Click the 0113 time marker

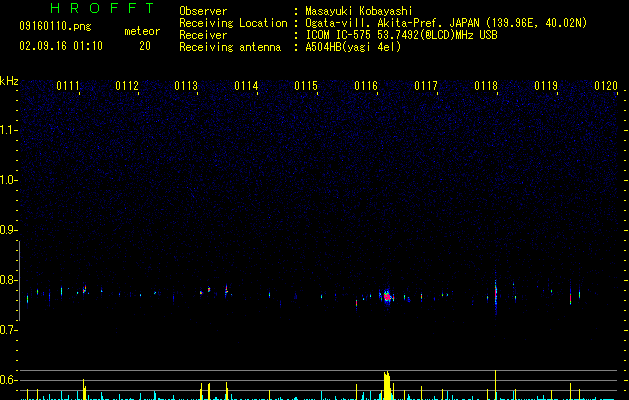coord(186,86)
